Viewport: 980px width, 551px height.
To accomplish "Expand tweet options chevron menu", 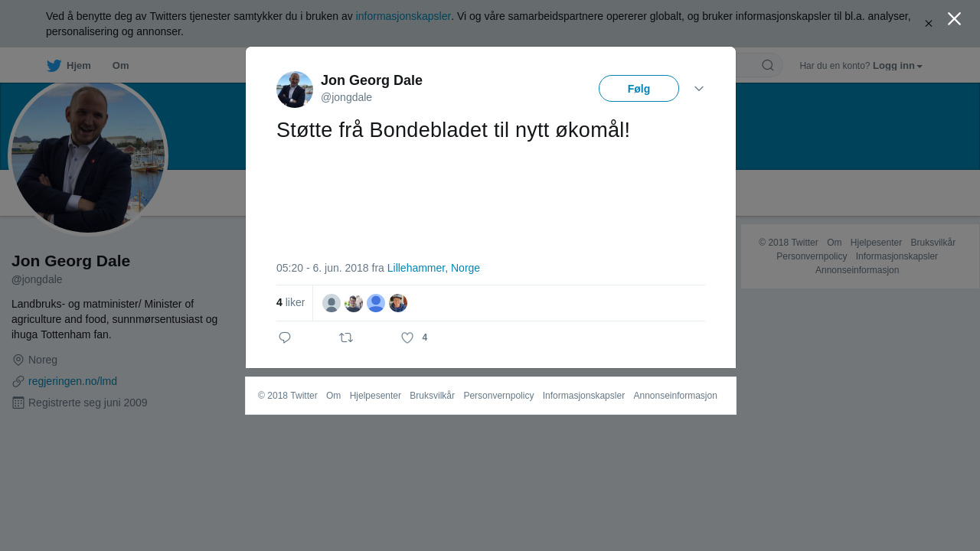I will pyautogui.click(x=699, y=89).
